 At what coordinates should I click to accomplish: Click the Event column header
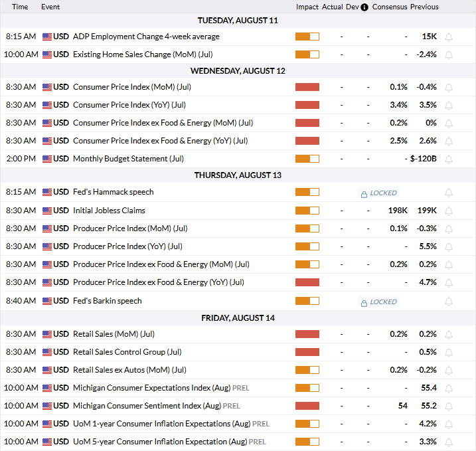pos(50,7)
